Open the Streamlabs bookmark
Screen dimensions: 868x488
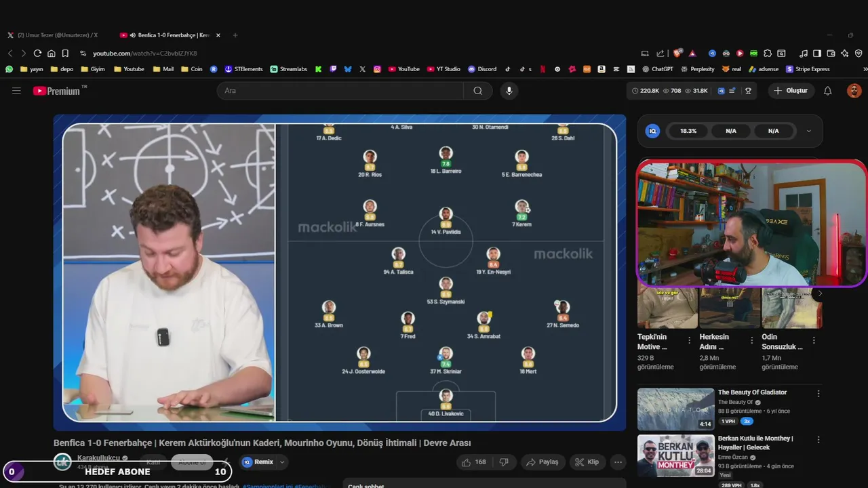(289, 69)
